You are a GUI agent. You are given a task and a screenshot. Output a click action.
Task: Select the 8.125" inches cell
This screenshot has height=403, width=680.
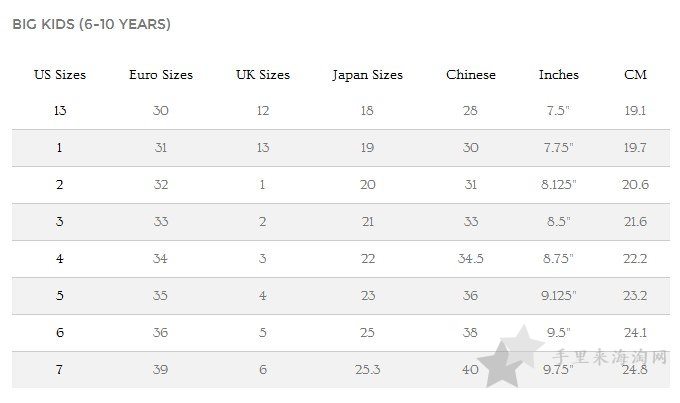tap(559, 185)
